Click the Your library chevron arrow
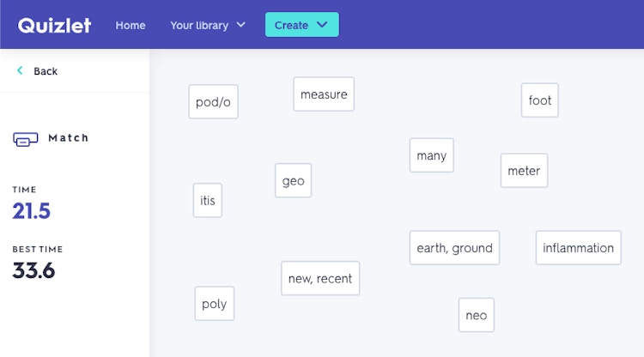The width and height of the screenshot is (644, 357). coord(241,25)
